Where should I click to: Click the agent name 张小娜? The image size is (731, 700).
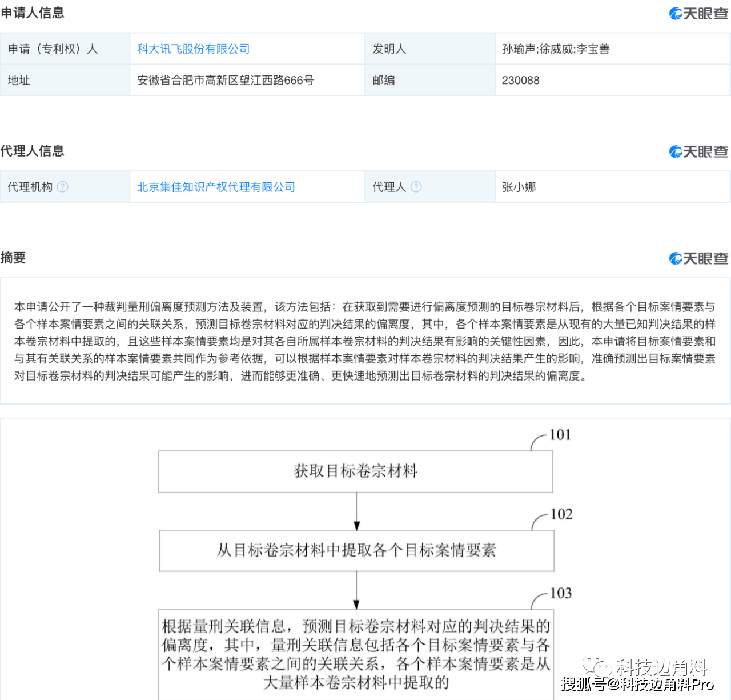click(519, 187)
